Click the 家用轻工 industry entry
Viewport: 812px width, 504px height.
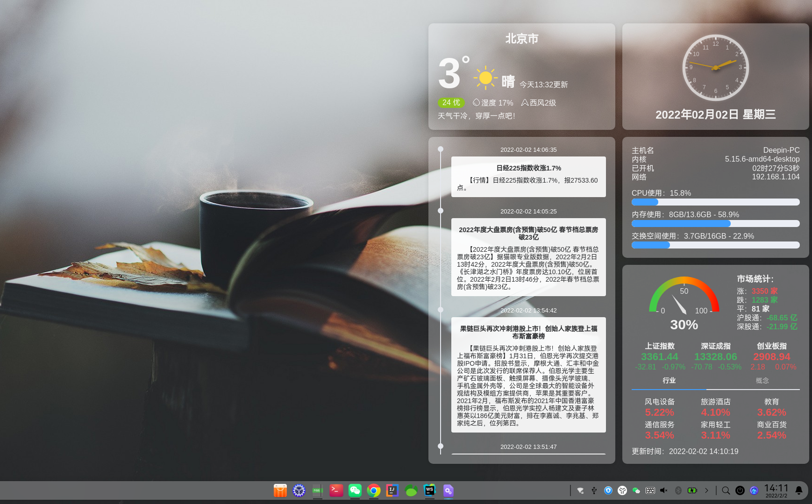(716, 431)
